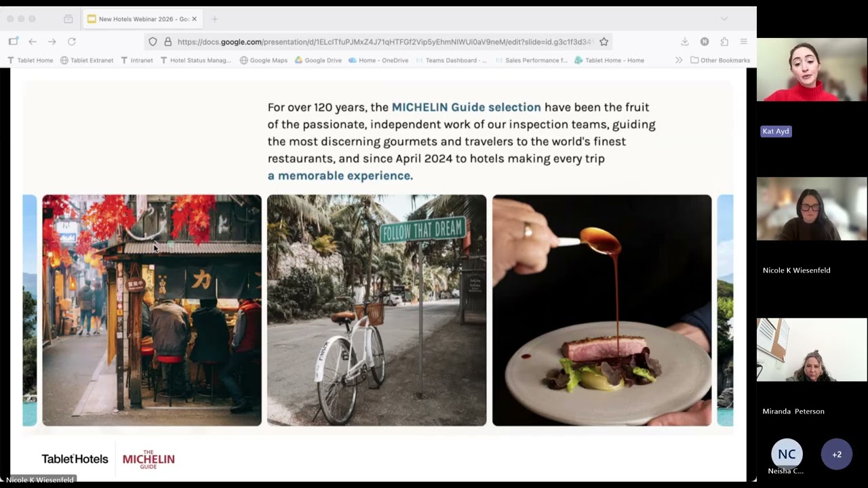This screenshot has width=868, height=488.
Task: Open the Sales Performance bookmark
Action: click(x=532, y=60)
